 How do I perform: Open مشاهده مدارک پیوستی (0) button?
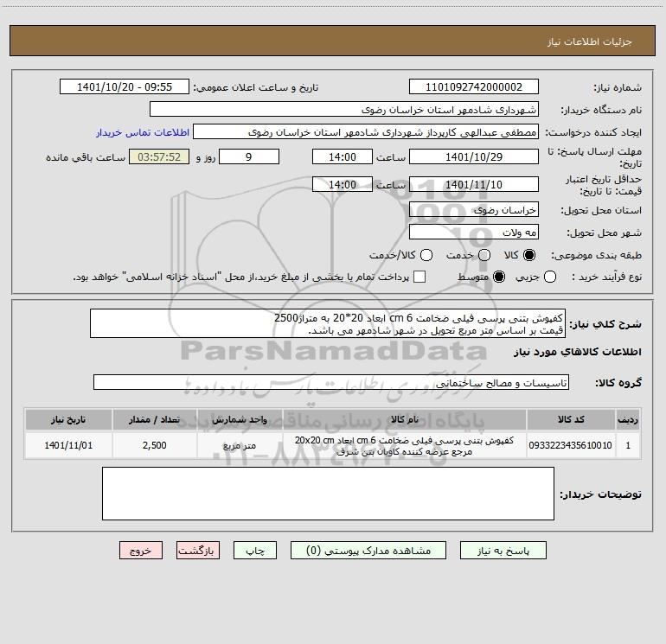coord(368,551)
